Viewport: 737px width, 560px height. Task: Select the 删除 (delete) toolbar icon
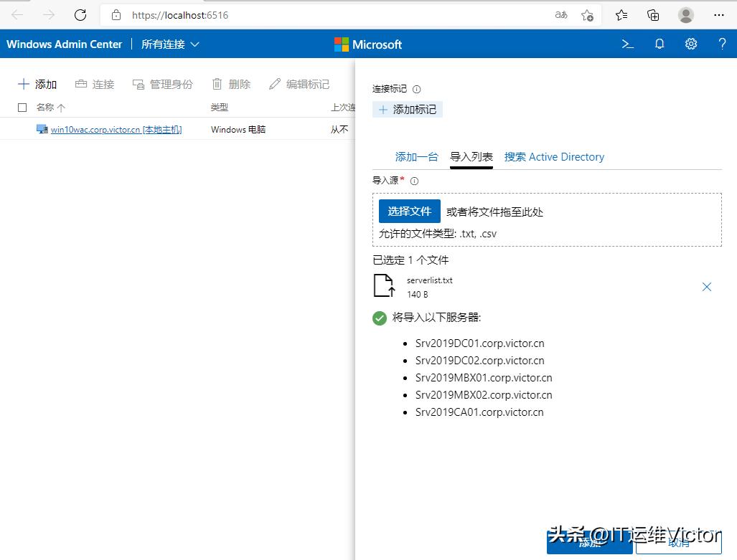(231, 84)
